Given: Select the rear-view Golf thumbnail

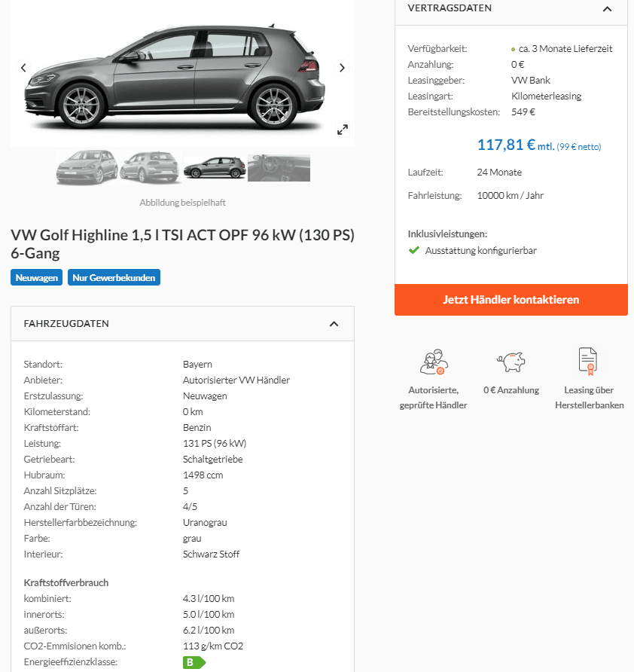Looking at the screenshot, I should [150, 167].
